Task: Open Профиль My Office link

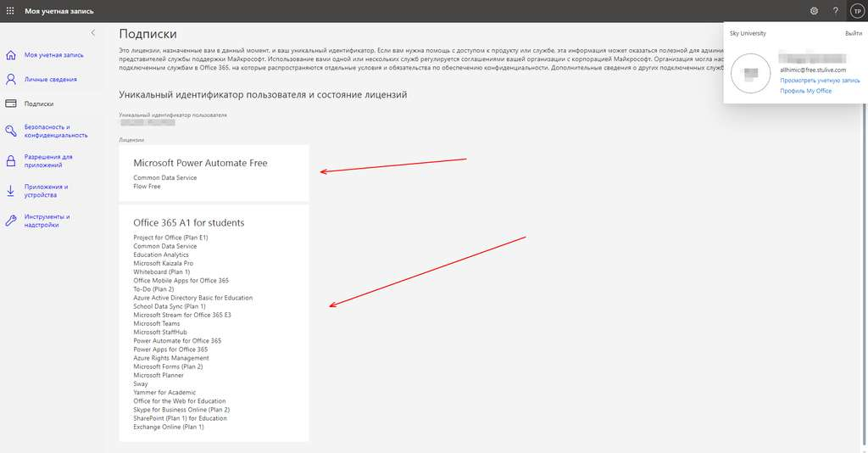Action: click(x=805, y=91)
